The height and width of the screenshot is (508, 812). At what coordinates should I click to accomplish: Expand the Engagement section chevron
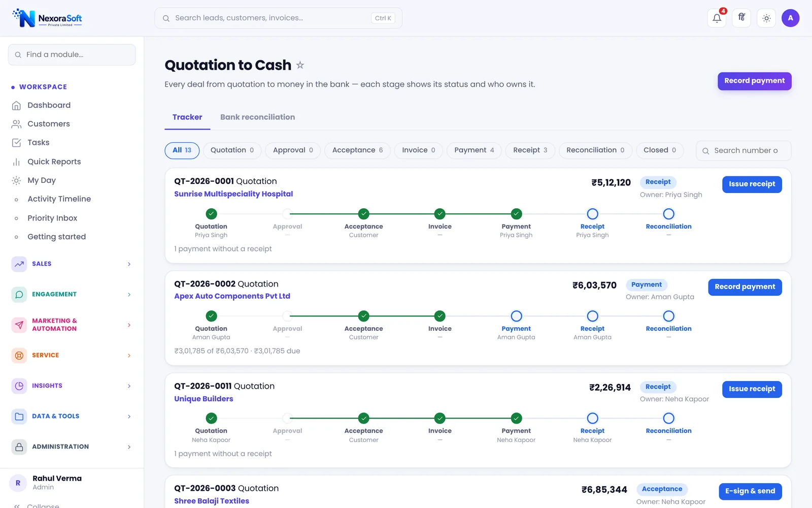click(x=129, y=295)
